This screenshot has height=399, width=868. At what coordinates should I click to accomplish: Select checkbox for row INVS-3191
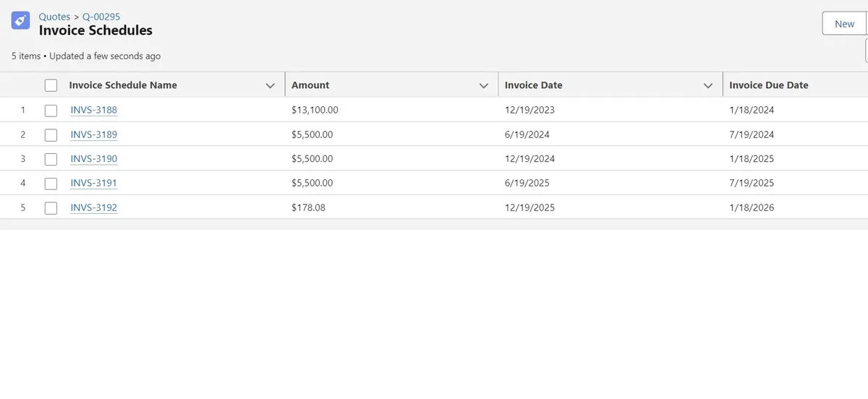(51, 184)
